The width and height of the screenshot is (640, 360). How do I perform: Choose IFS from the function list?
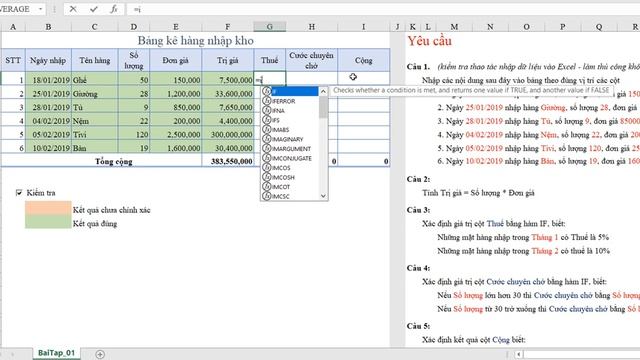(x=290, y=120)
